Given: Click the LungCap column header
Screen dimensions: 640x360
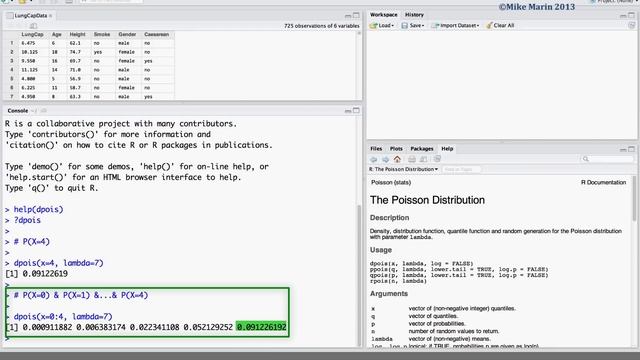Looking at the screenshot, I should 32,34.
